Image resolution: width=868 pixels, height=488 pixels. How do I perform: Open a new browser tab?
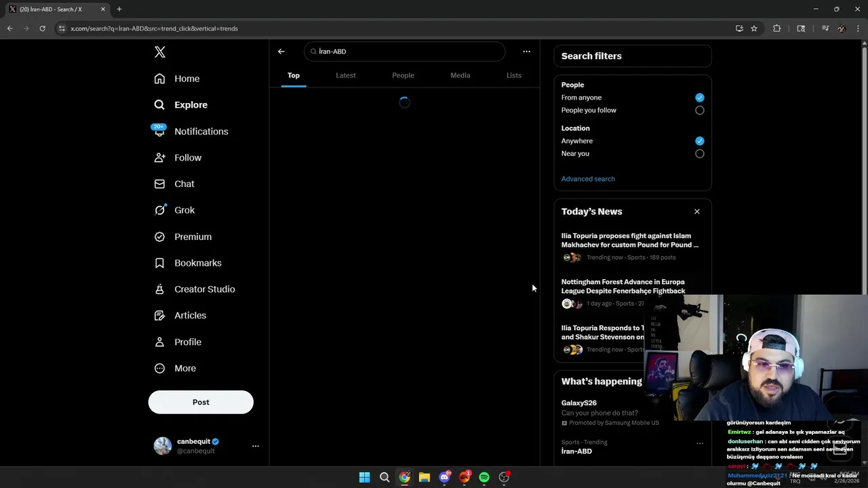point(119,9)
